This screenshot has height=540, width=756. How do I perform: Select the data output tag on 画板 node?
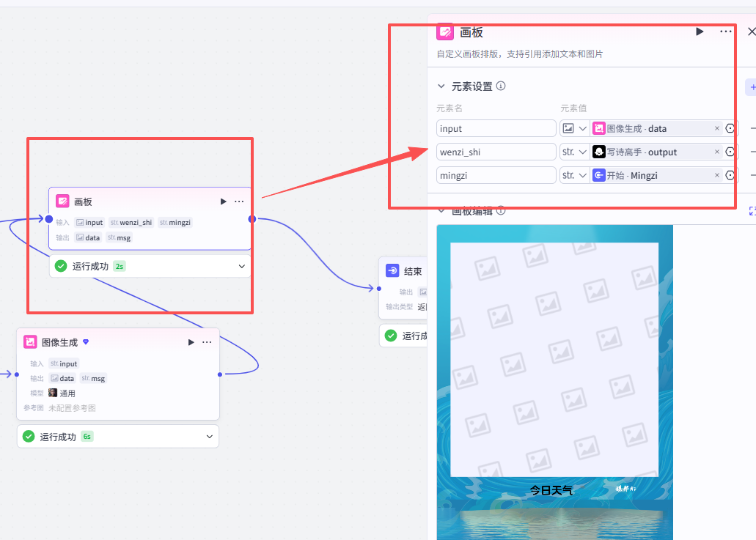[x=88, y=237]
